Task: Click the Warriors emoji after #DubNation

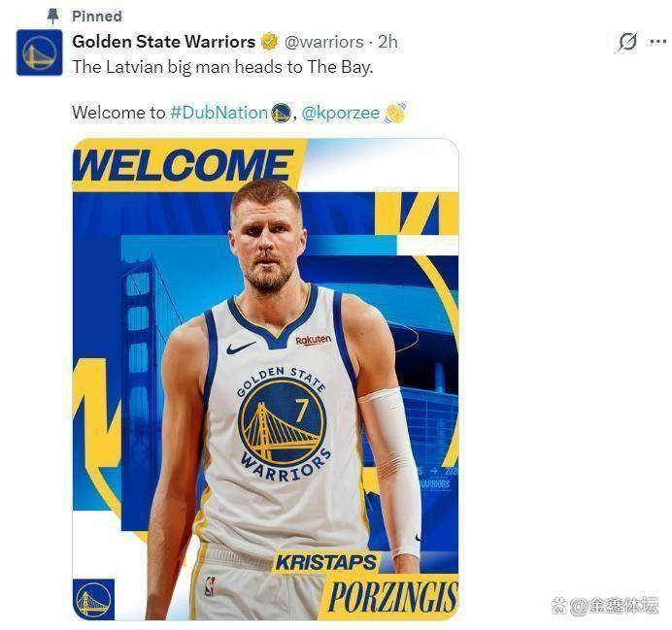Action: (x=281, y=113)
